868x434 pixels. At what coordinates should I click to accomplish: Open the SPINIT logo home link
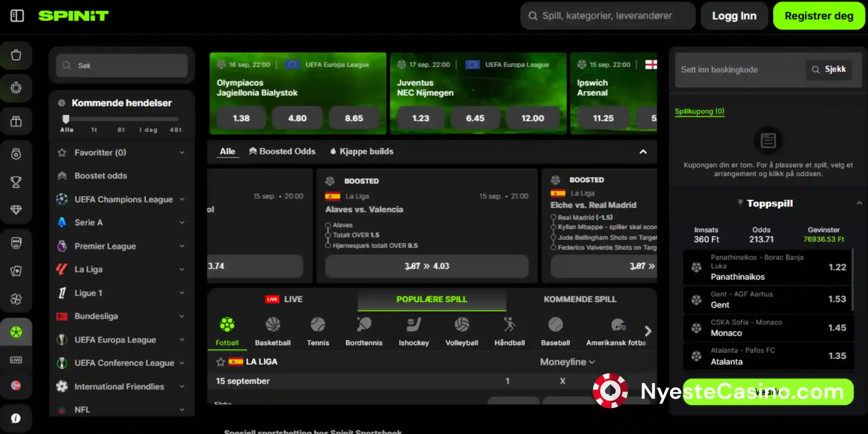[x=74, y=16]
